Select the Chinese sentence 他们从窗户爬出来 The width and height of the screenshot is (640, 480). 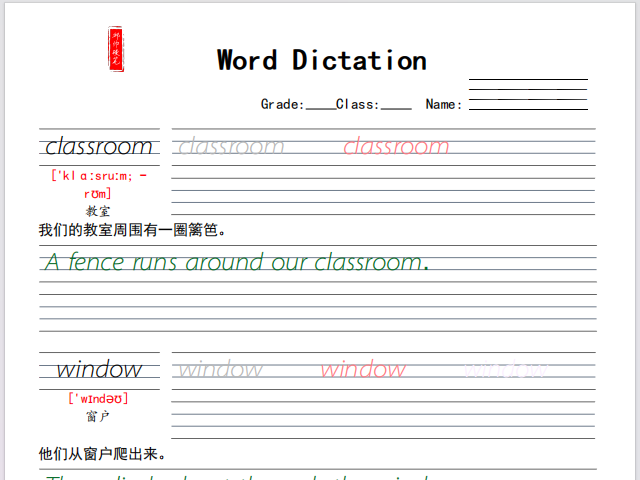click(102, 454)
